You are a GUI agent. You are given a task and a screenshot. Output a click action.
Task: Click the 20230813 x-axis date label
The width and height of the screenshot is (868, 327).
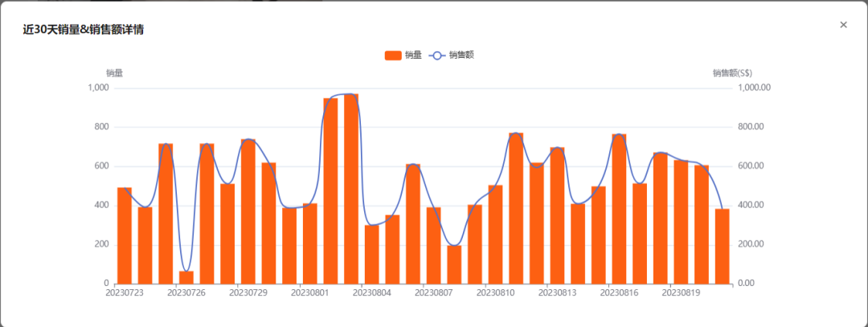(558, 292)
